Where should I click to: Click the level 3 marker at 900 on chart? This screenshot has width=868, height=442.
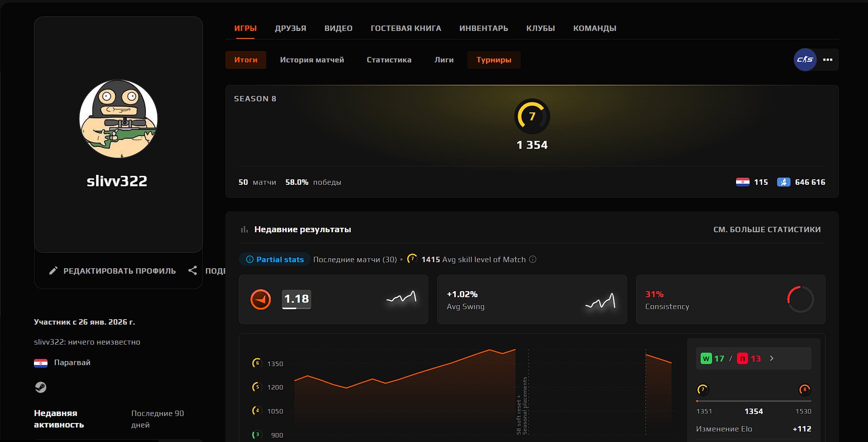point(257,435)
